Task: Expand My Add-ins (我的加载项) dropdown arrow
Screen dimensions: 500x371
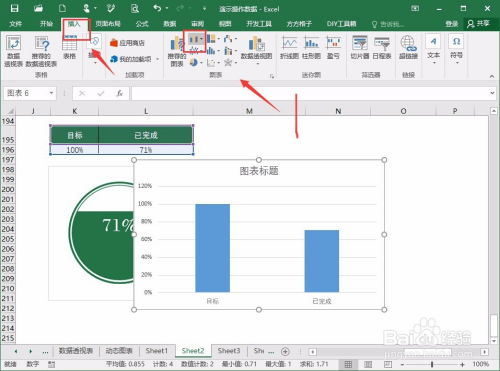Action: pyautogui.click(x=157, y=59)
